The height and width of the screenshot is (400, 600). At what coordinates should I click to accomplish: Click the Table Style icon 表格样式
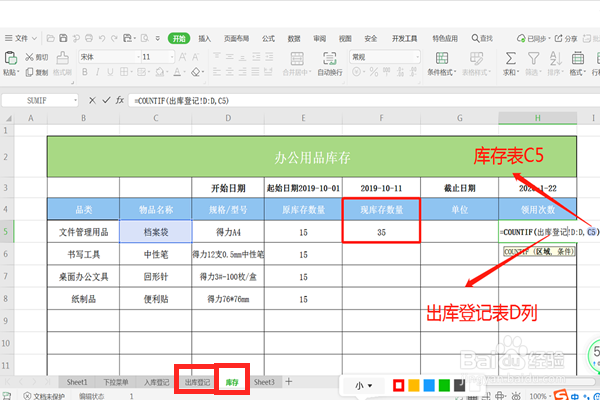point(476,58)
